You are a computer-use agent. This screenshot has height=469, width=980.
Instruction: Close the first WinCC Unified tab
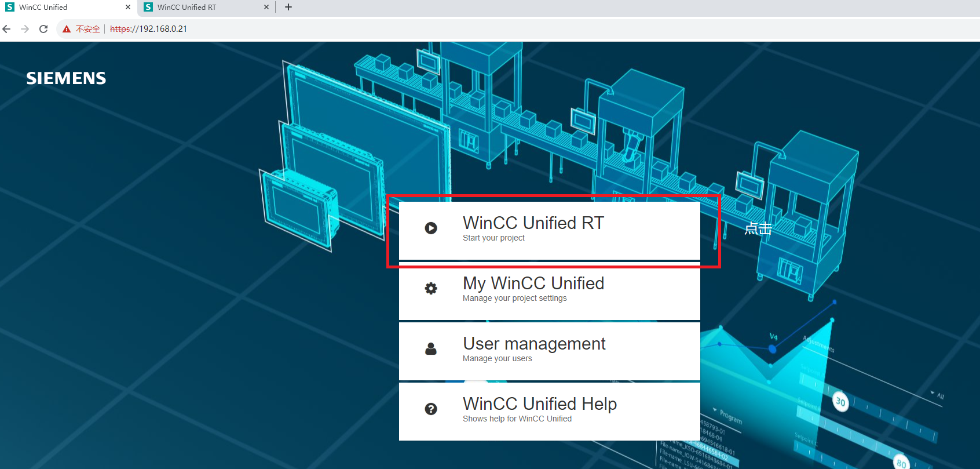pyautogui.click(x=128, y=7)
